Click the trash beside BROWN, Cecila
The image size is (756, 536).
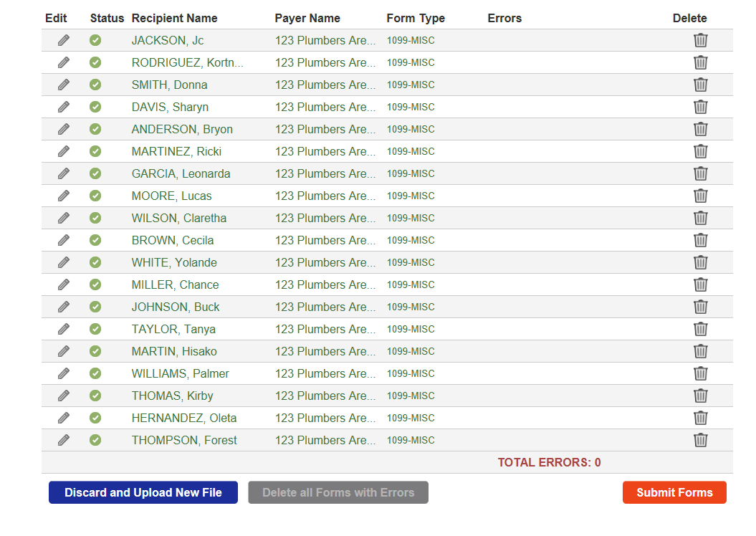(701, 240)
